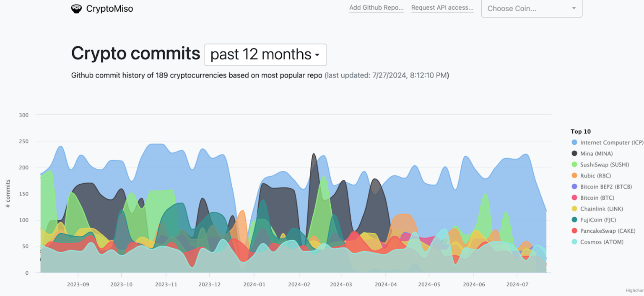644x296 pixels.
Task: Open the 'Request API access...' link
Action: point(442,7)
